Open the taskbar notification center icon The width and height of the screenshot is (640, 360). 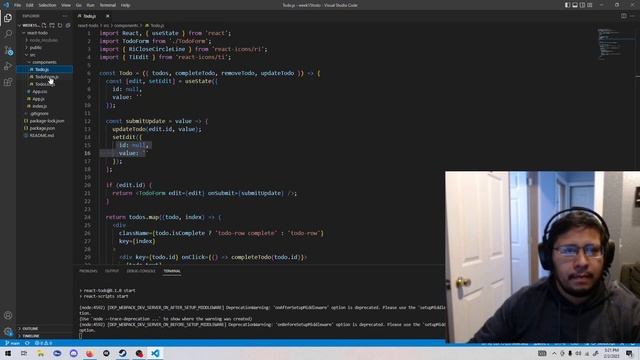tap(629, 353)
